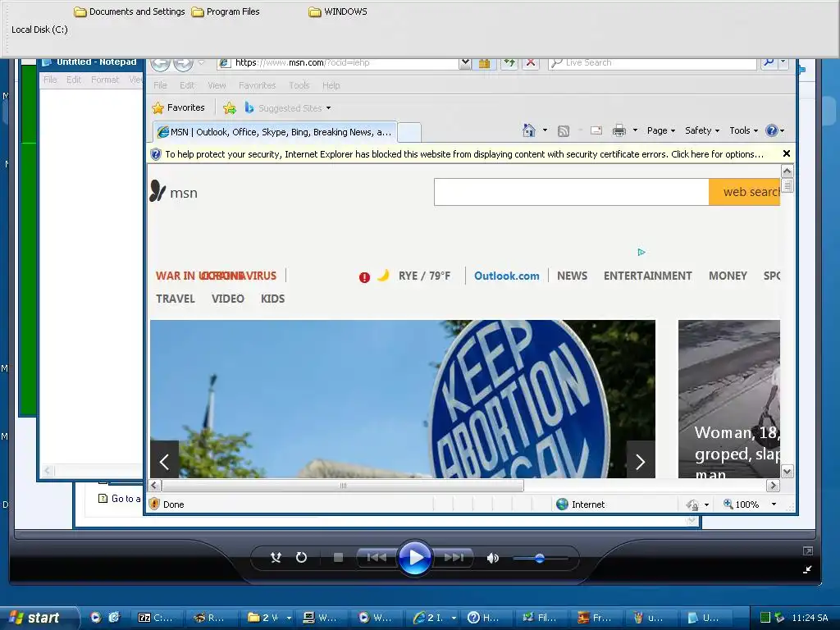This screenshot has width=840, height=630.
Task: Open the Page dropdown menu
Action: tap(661, 130)
